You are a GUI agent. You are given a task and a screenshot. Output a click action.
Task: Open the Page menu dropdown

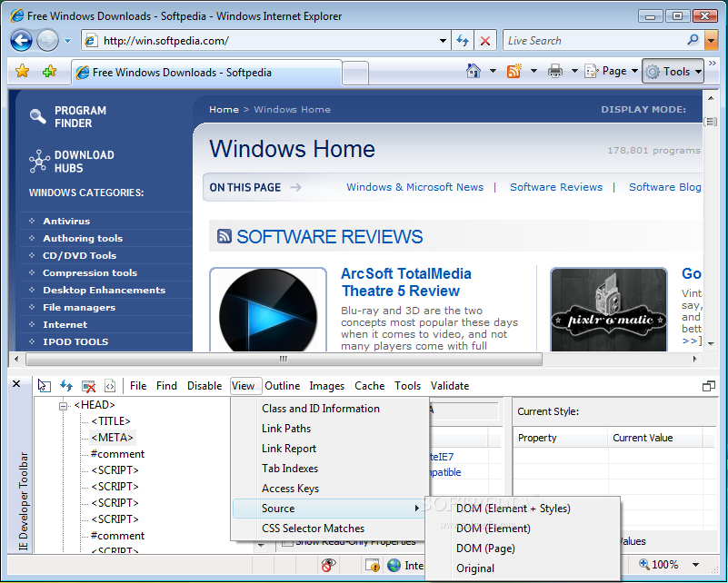(612, 71)
